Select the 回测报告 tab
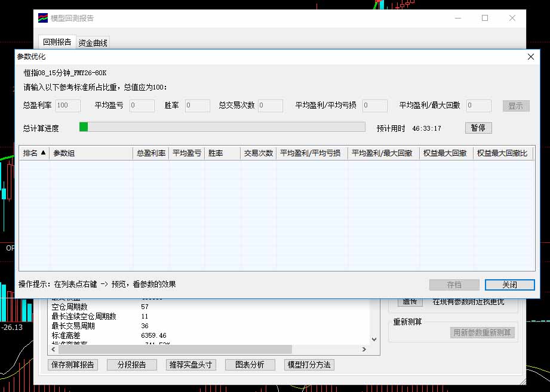Viewport: 550px width, 392px height. coord(57,42)
